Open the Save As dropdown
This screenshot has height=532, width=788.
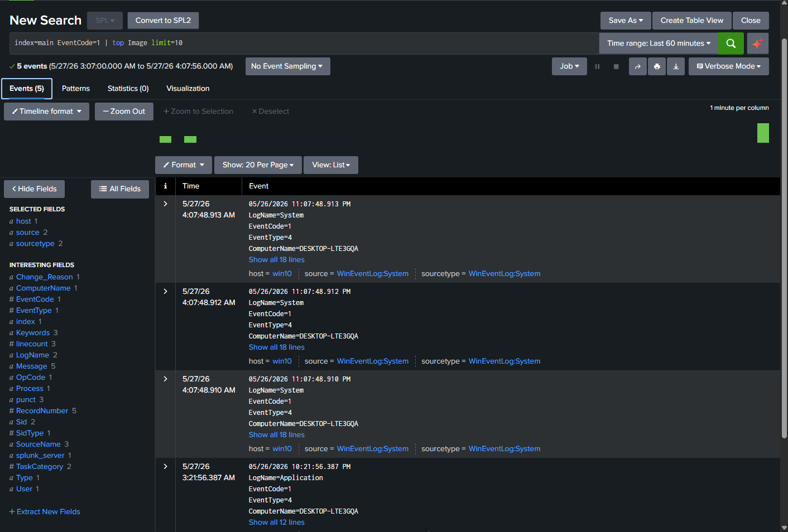click(x=626, y=21)
